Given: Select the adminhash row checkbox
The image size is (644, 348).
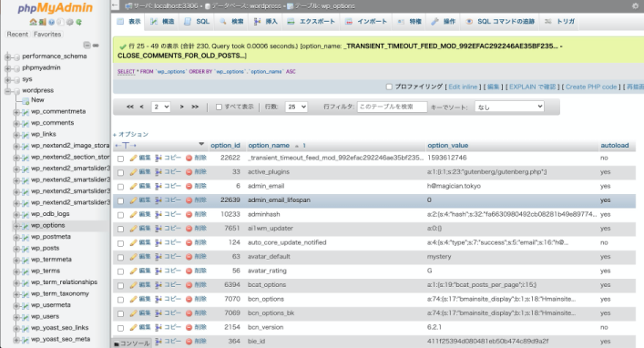Looking at the screenshot, I should (x=121, y=215).
